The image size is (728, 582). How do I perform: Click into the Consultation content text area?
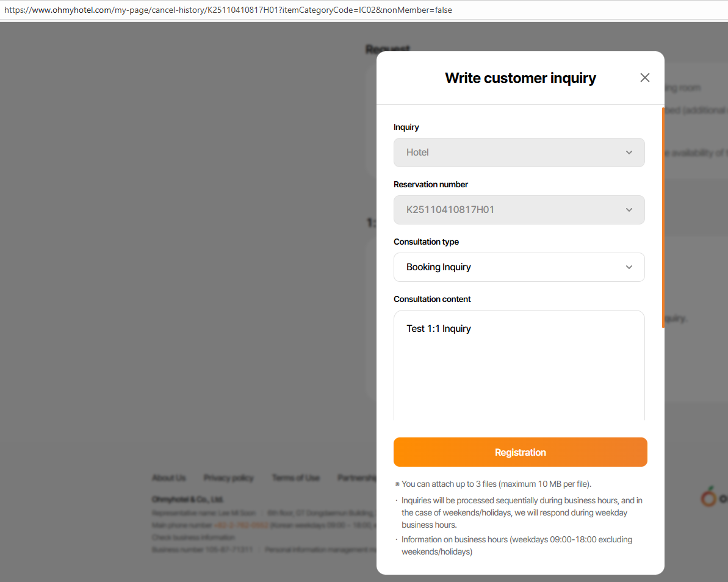(519, 372)
